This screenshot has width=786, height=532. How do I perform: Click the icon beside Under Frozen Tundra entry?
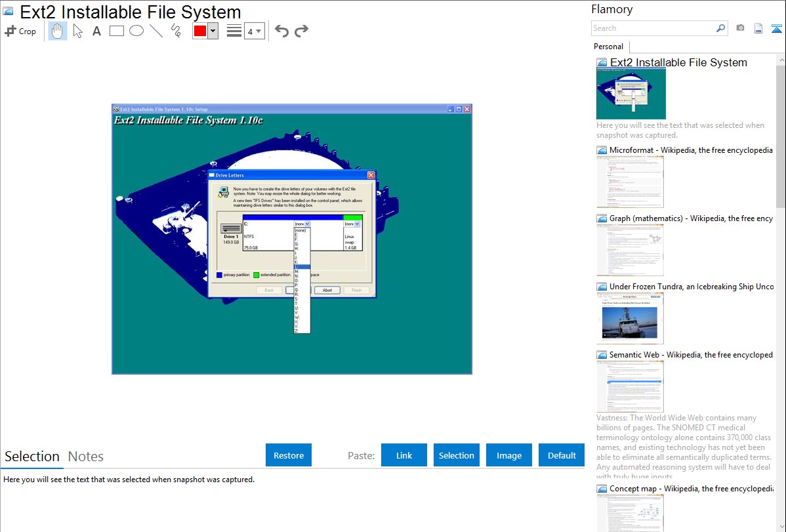602,287
